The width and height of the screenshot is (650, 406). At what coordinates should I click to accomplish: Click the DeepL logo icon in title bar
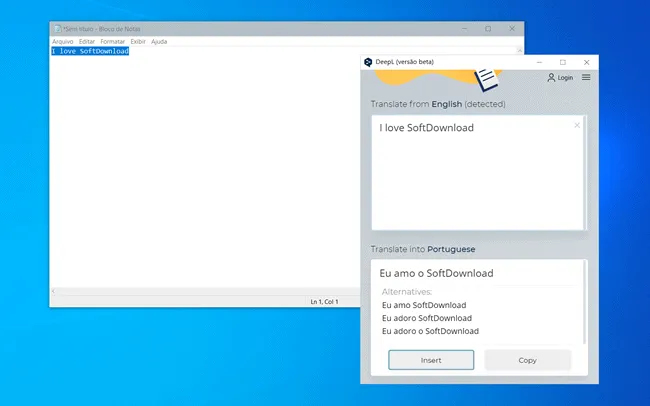click(x=368, y=62)
